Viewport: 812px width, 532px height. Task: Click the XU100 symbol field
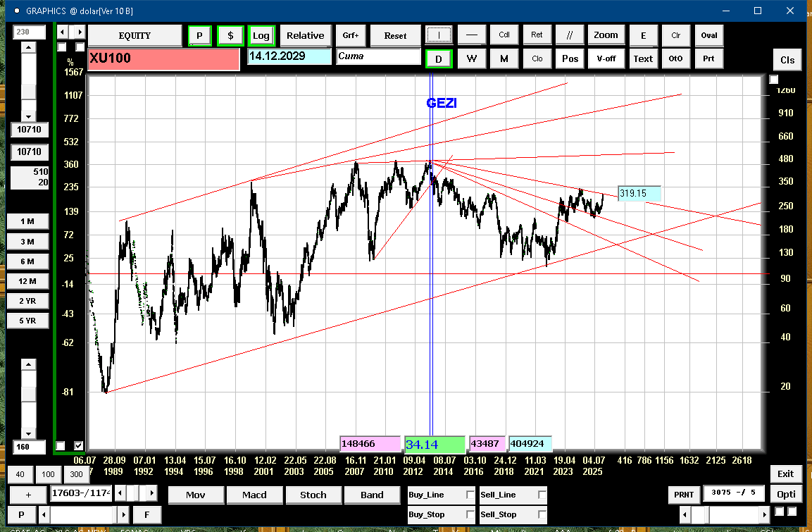tap(163, 58)
